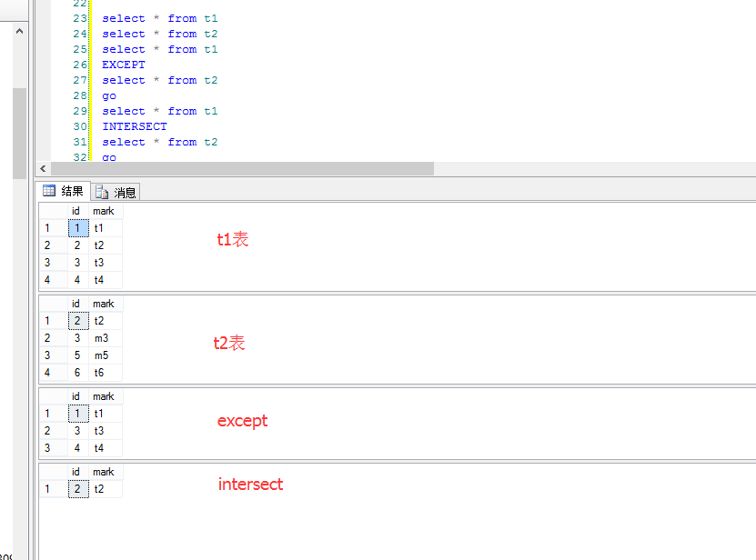Click the EXCEPT keyword on line 26

(124, 65)
